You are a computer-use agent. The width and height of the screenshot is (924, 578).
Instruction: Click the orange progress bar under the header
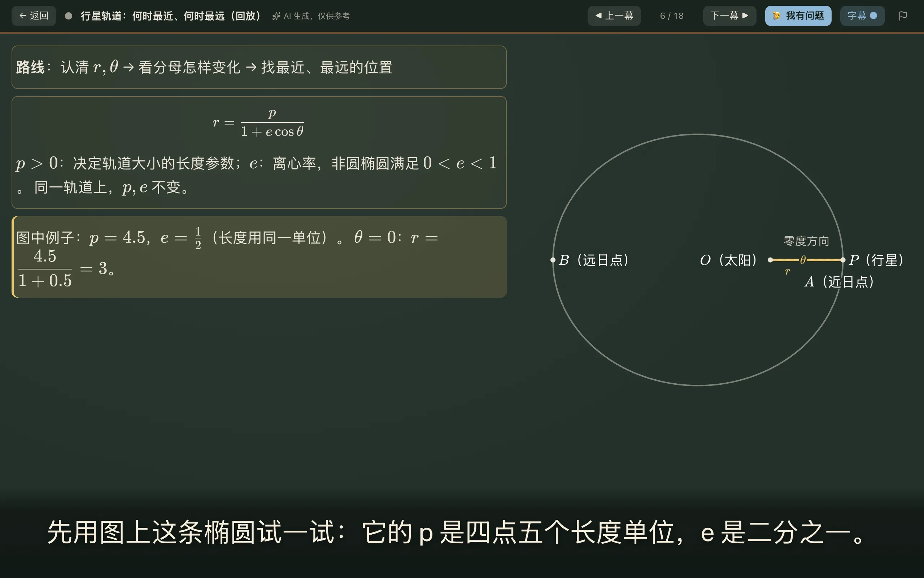[462, 33]
